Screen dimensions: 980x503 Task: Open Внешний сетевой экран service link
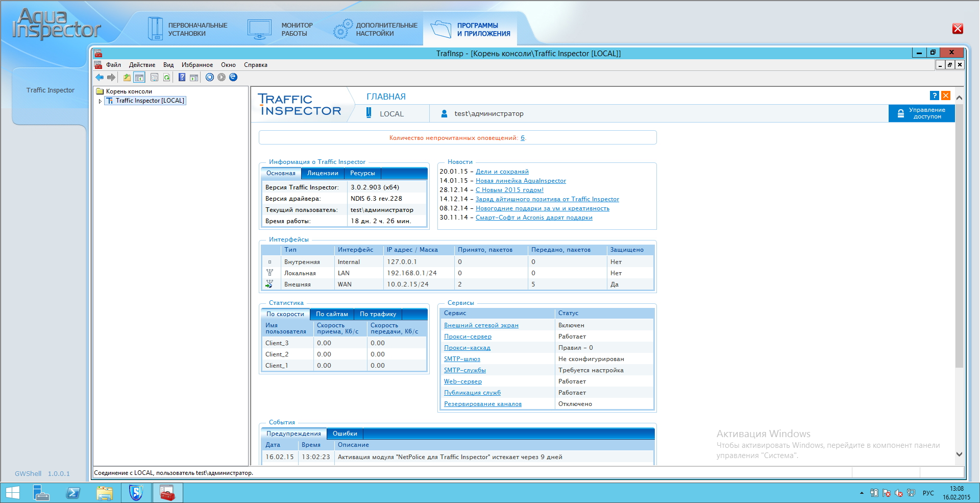pyautogui.click(x=481, y=325)
